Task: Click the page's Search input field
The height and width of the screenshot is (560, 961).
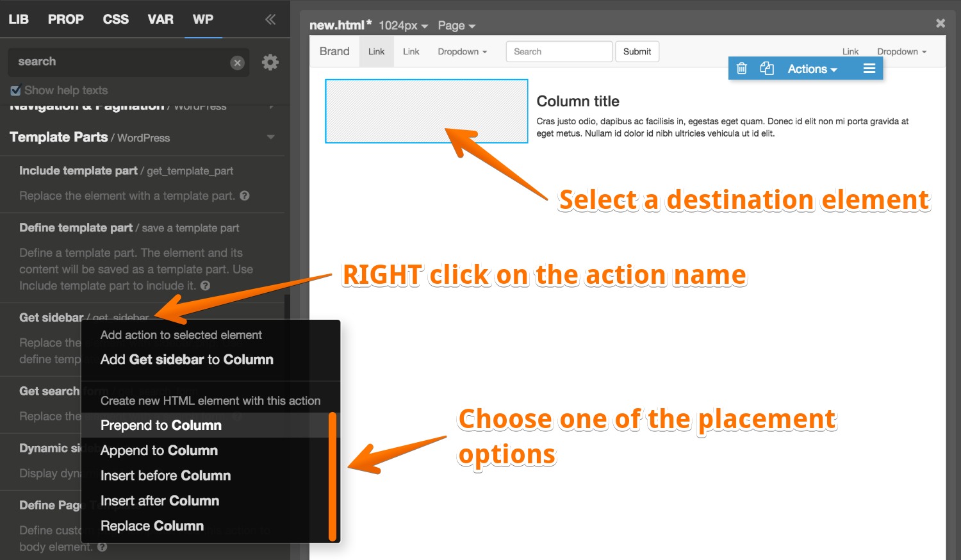Action: coord(559,52)
